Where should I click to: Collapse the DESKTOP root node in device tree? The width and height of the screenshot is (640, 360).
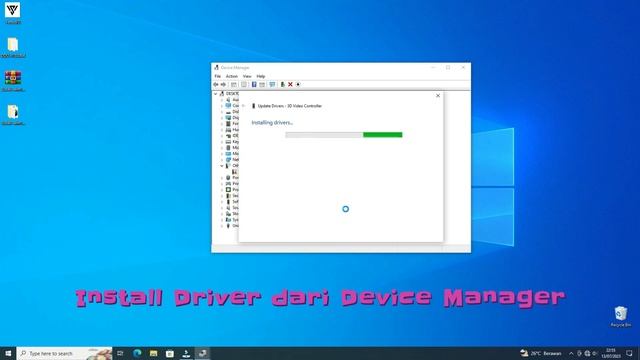coord(216,93)
